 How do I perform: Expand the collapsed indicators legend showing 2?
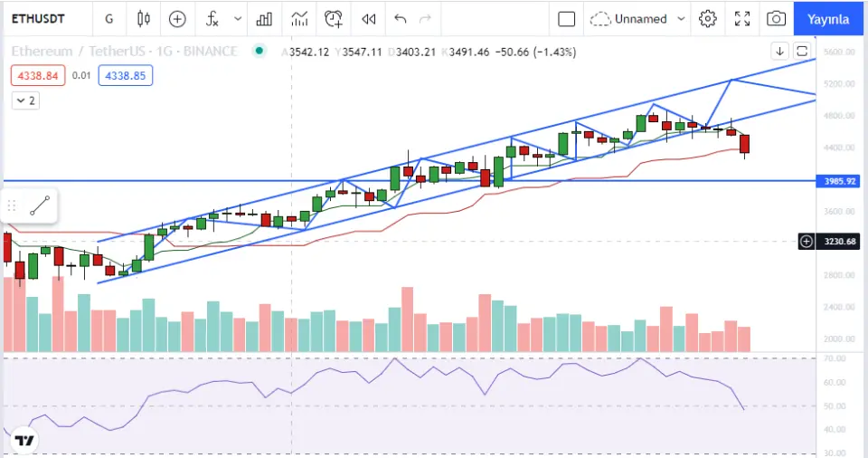coord(25,100)
